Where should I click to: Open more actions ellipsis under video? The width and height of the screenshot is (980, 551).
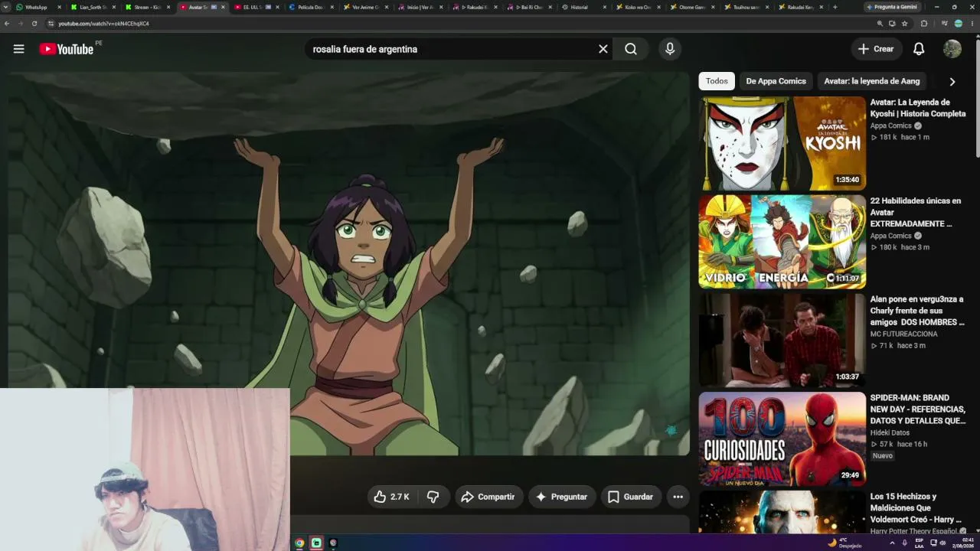(678, 497)
